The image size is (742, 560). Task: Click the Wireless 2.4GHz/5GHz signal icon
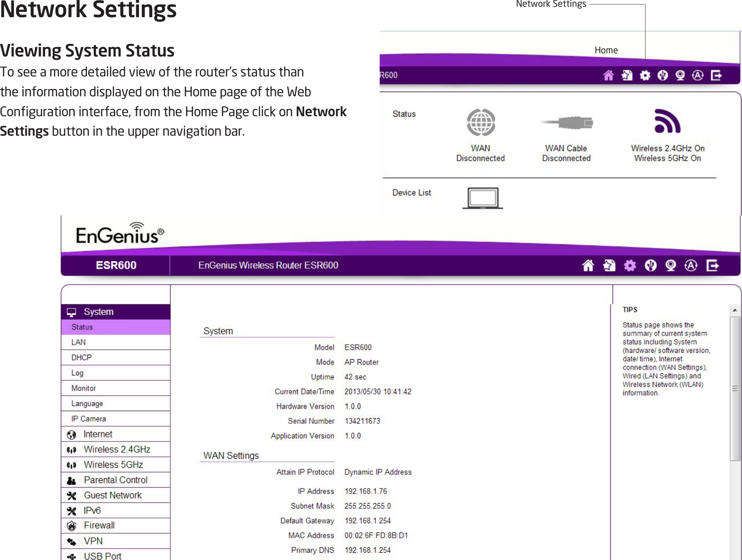coord(667,121)
